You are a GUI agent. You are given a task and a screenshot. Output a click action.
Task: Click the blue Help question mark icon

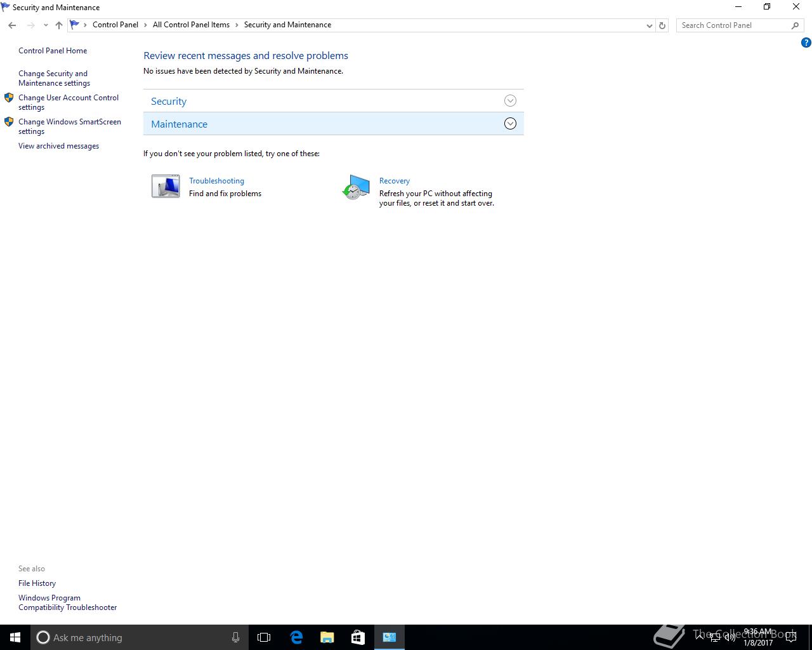(806, 43)
